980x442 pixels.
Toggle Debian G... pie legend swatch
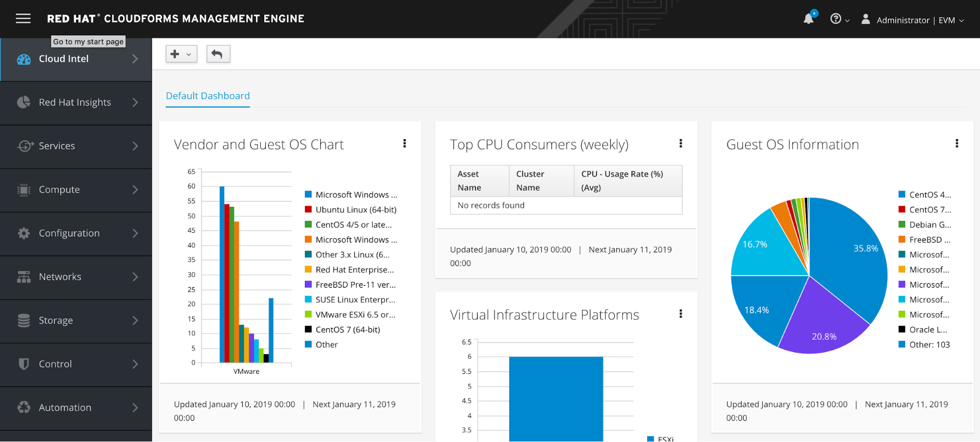902,224
